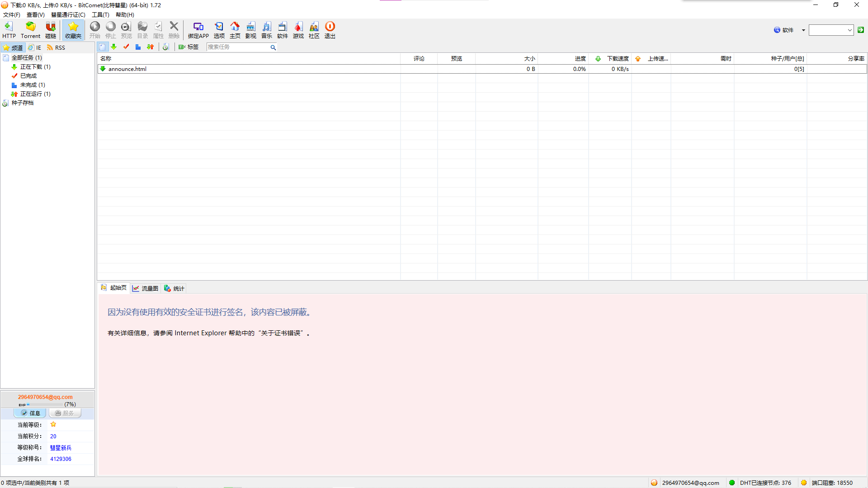Click the 标签 tag button
This screenshot has height=488, width=868.
pyautogui.click(x=189, y=47)
